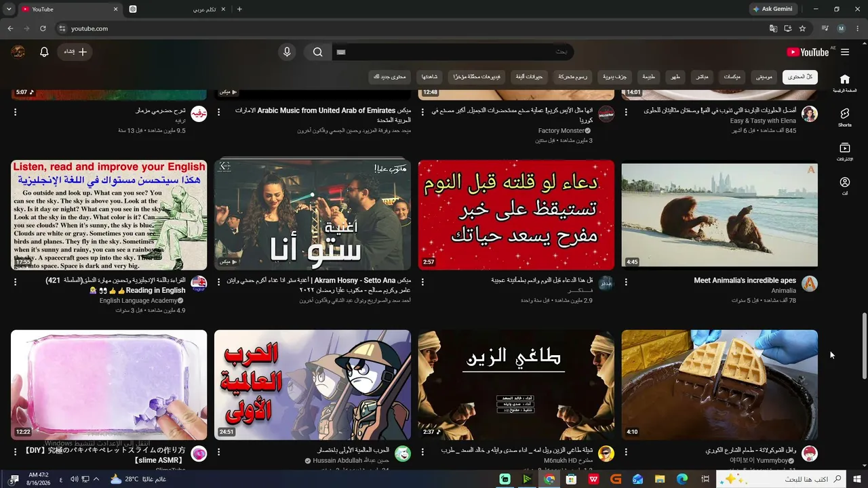Viewport: 868px width, 488px height.
Task: Submit search with the magnifier icon
Action: tap(317, 52)
